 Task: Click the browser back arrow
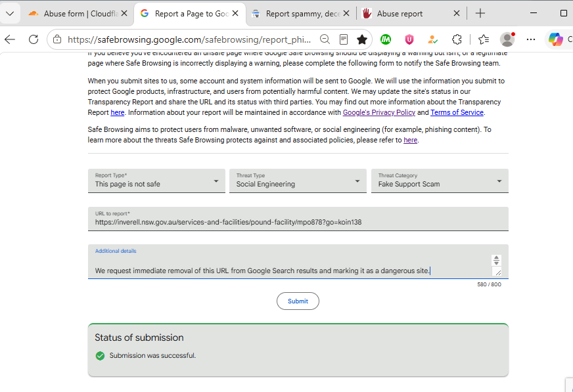tap(10, 39)
